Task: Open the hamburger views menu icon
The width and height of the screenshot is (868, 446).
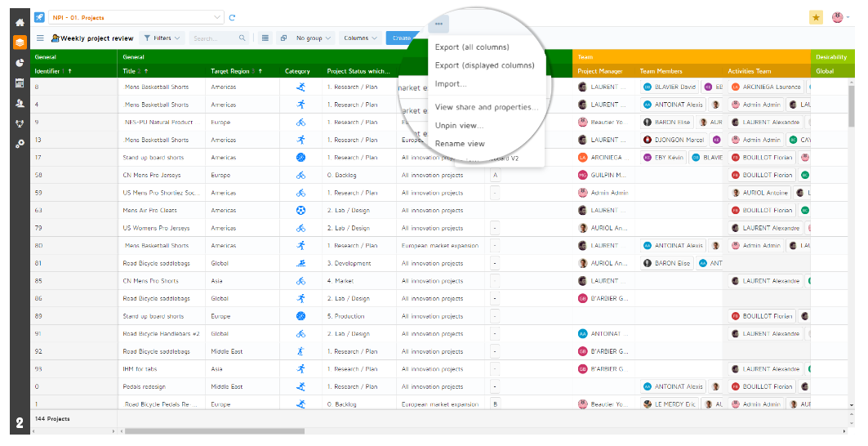Action: point(40,38)
